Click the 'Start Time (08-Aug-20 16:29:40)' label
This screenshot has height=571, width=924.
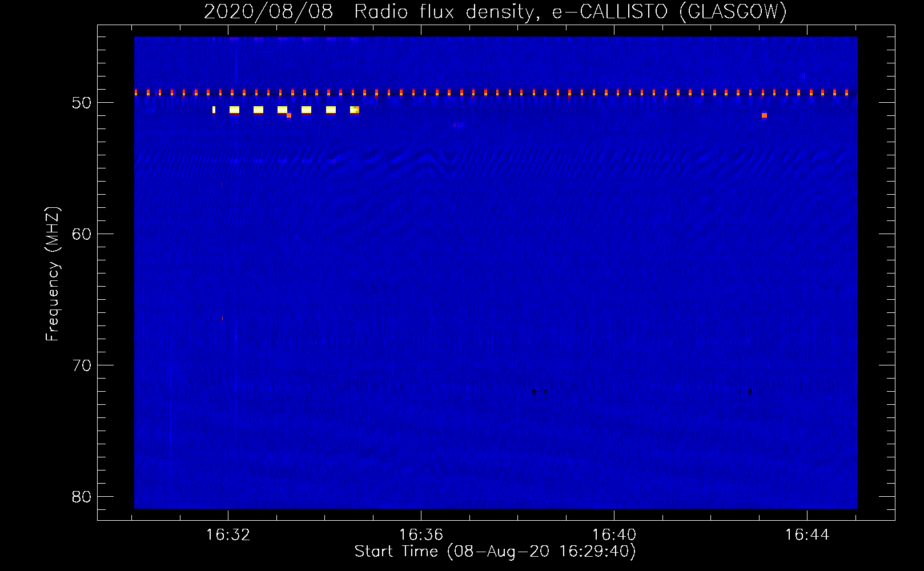point(495,552)
